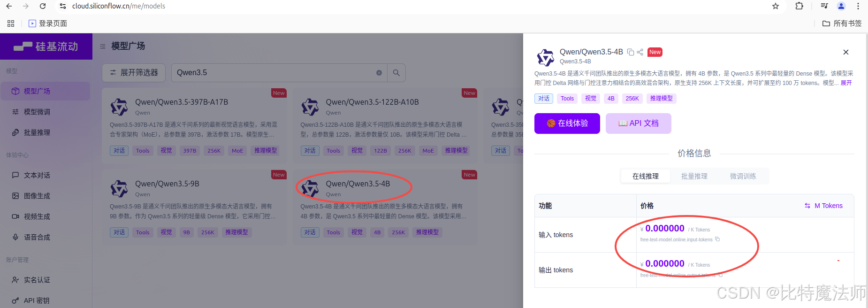Image resolution: width=868 pixels, height=308 pixels.
Task: Open the 所有书签 folder
Action: [x=842, y=23]
